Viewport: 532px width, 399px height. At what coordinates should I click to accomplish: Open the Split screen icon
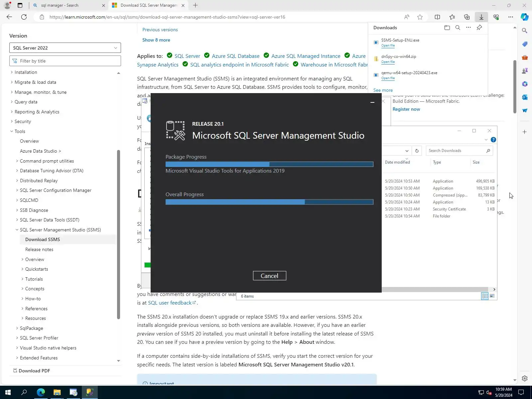[438, 17]
